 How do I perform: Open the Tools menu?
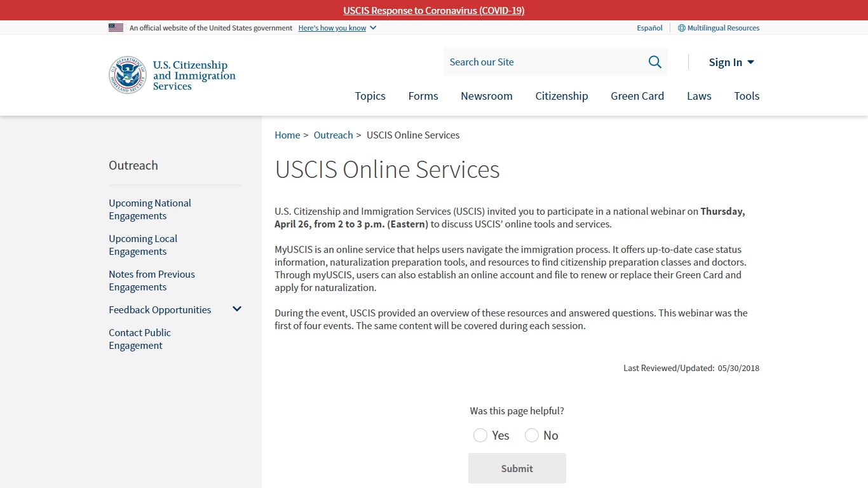click(747, 96)
